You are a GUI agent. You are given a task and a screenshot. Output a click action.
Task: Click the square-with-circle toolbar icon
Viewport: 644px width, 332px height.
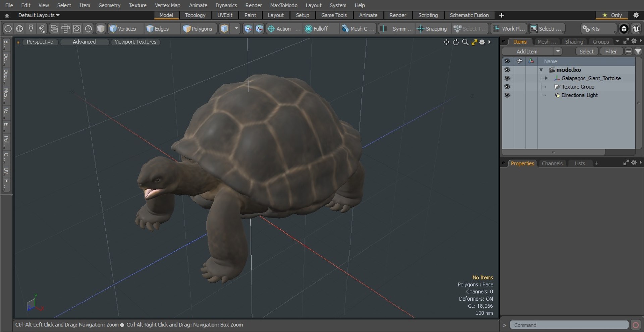pos(77,29)
